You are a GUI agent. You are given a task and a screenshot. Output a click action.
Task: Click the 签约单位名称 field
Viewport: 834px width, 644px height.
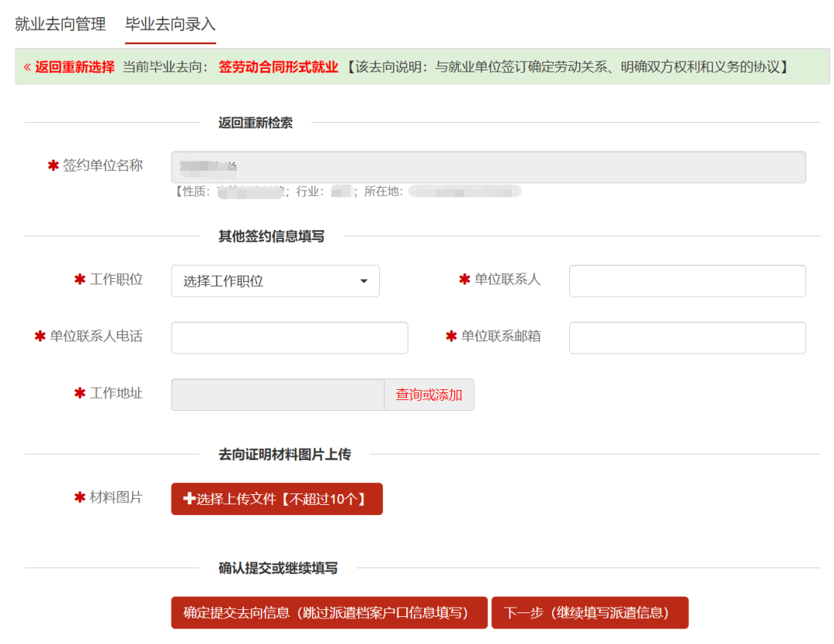click(x=488, y=167)
